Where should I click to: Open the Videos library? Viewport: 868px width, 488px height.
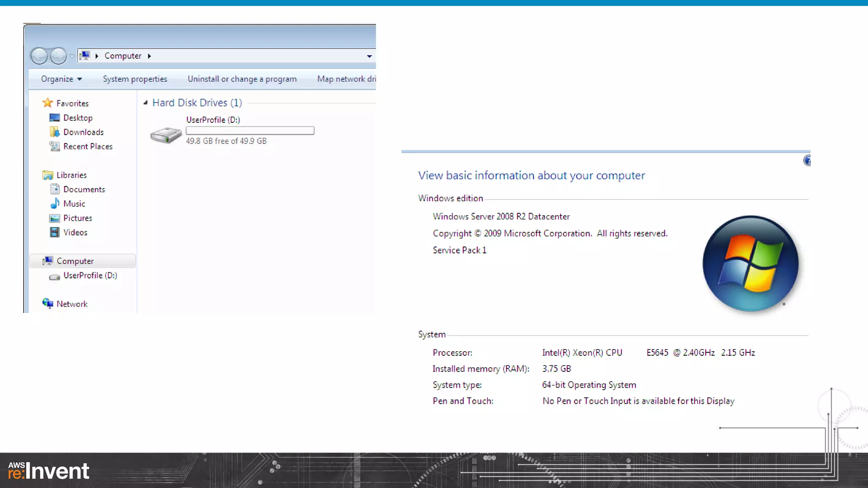tap(75, 233)
